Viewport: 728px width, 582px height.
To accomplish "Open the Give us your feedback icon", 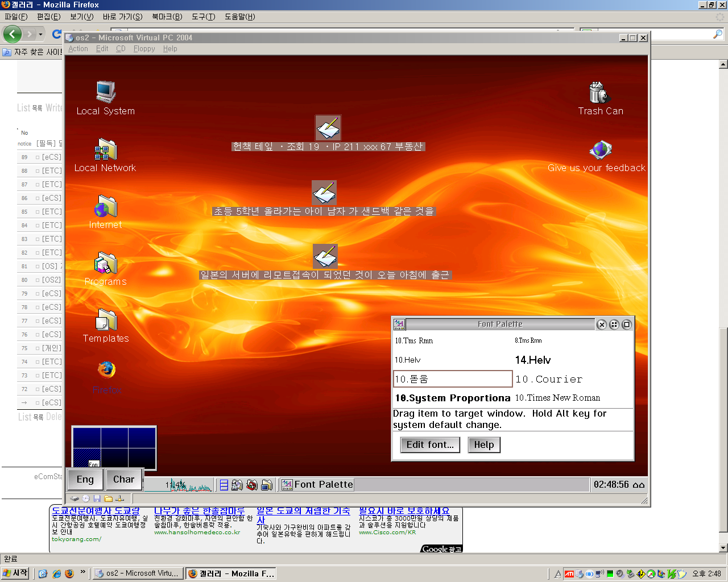I will coord(600,150).
